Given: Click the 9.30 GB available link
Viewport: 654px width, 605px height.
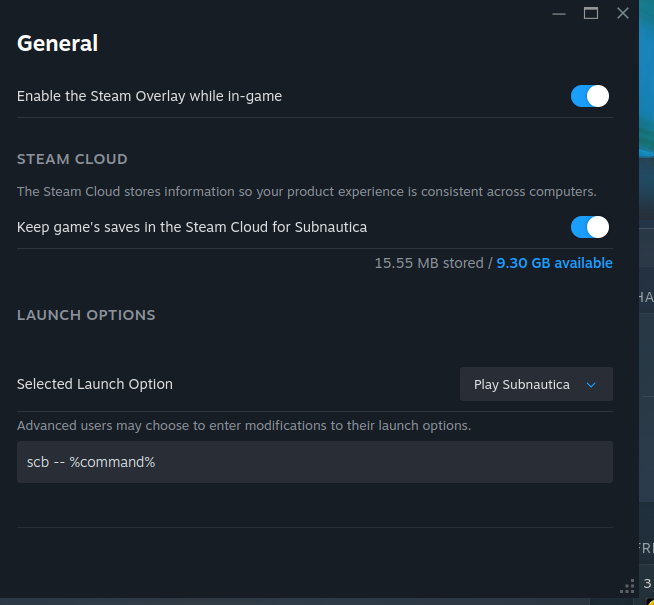Looking at the screenshot, I should 554,263.
